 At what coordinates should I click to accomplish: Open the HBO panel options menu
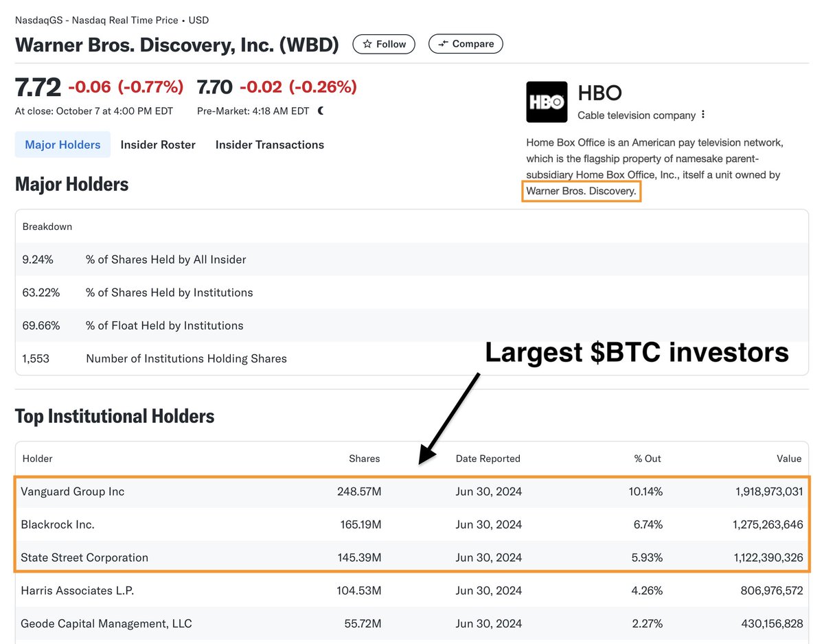click(703, 115)
